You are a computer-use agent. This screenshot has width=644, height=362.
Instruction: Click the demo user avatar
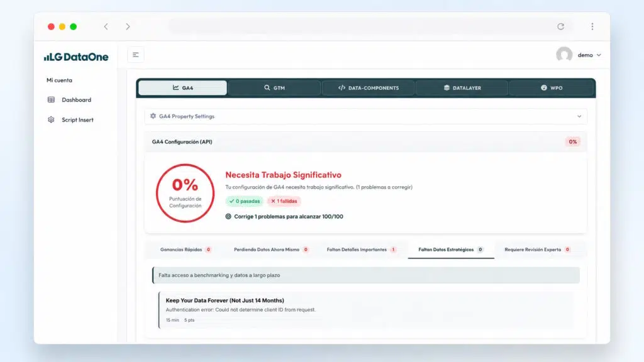[564, 55]
